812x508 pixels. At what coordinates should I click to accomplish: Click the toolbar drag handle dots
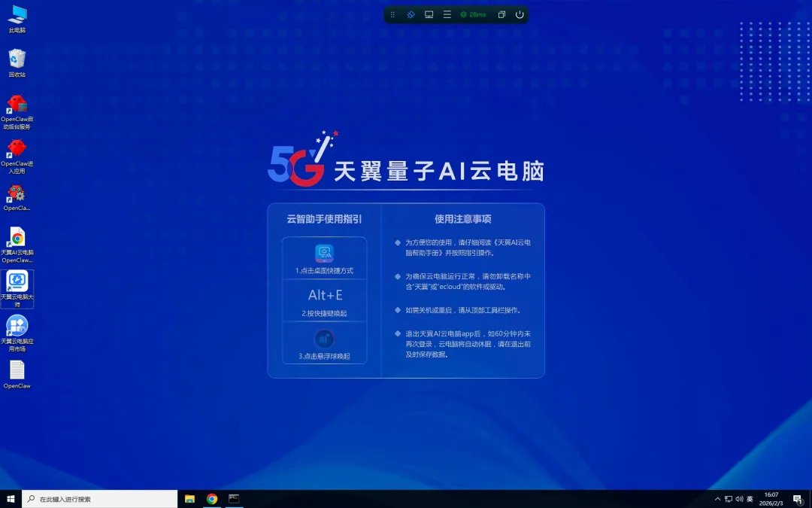click(x=392, y=14)
